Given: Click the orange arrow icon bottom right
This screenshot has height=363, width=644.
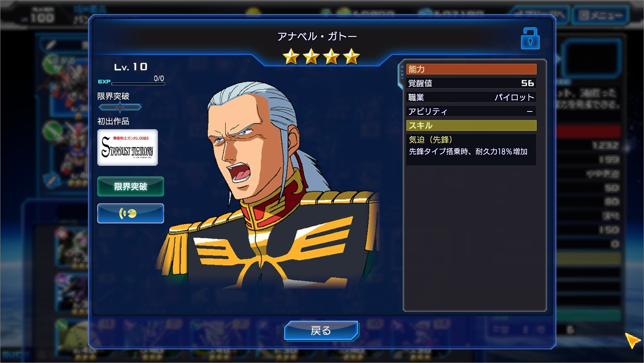Looking at the screenshot, I should click(x=632, y=340).
